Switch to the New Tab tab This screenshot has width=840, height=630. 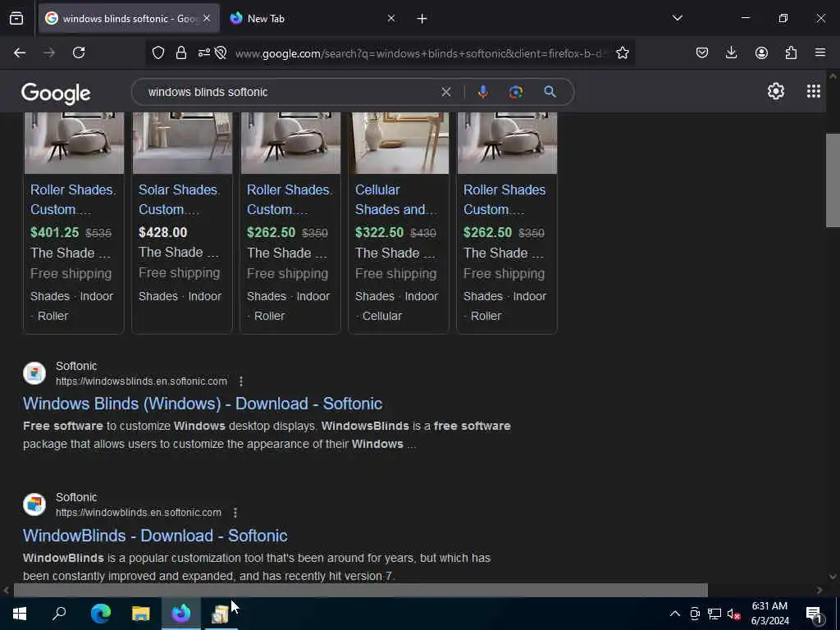pos(313,19)
